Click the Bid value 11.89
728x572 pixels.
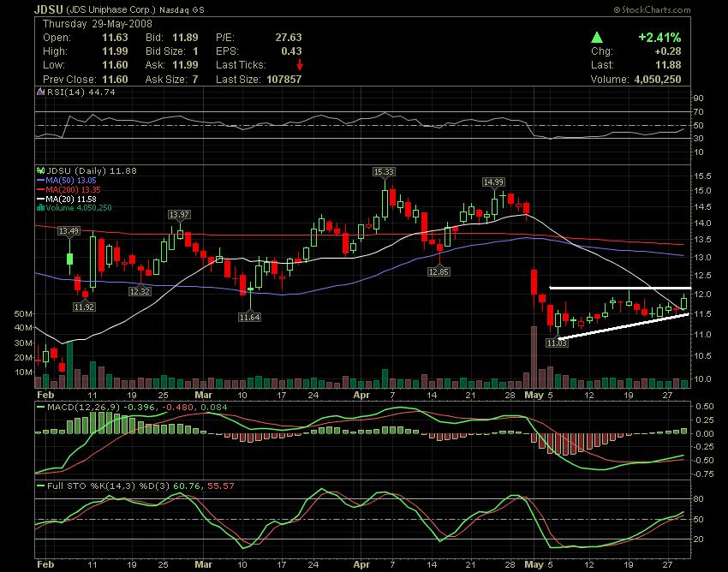(185, 38)
